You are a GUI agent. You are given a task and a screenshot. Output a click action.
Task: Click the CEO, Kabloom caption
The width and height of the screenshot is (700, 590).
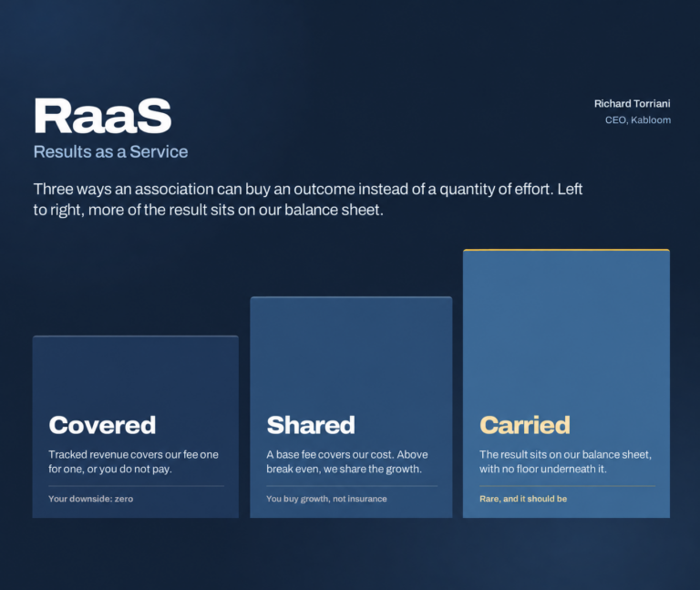[x=638, y=120]
